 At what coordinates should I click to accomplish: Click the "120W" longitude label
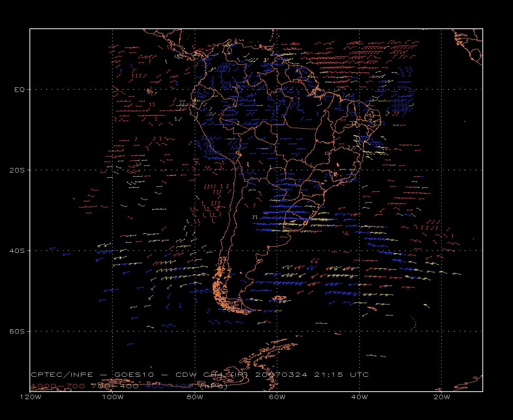pyautogui.click(x=30, y=397)
